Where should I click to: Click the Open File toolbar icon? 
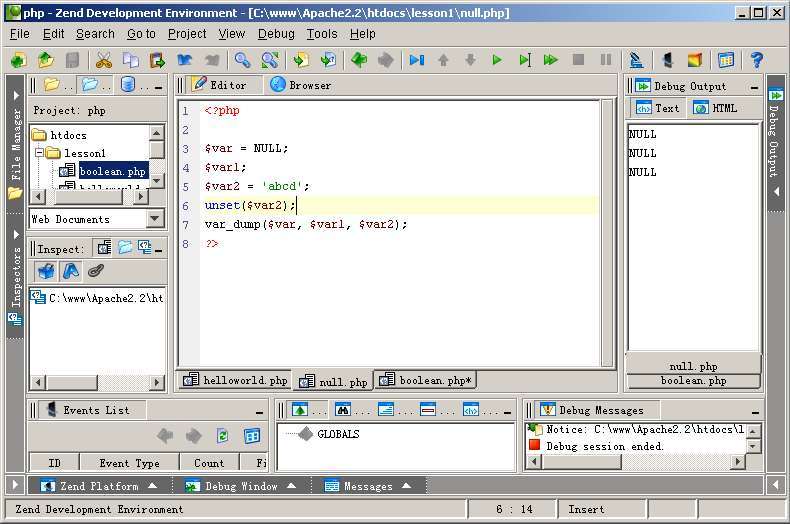pyautogui.click(x=46, y=60)
